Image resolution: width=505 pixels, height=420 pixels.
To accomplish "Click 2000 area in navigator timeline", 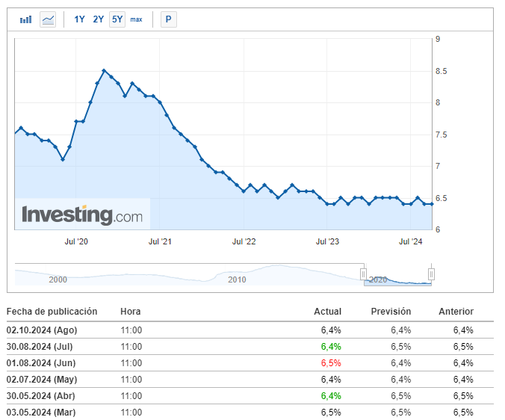I will (x=58, y=280).
